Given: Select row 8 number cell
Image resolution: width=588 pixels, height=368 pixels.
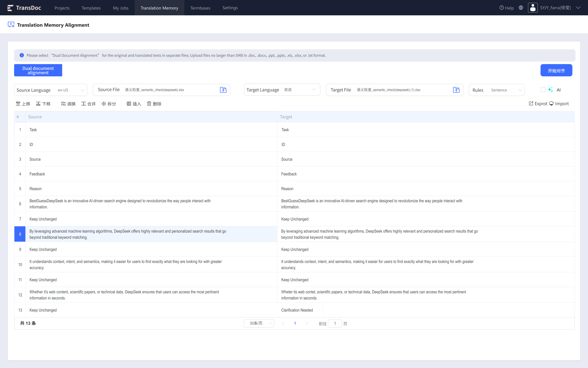Looking at the screenshot, I should pyautogui.click(x=20, y=234).
